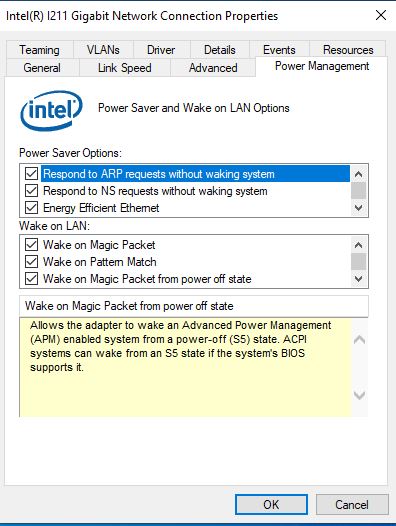Click Power Saver Options scrollbar thumb
This screenshot has width=396, height=526.
pyautogui.click(x=358, y=191)
